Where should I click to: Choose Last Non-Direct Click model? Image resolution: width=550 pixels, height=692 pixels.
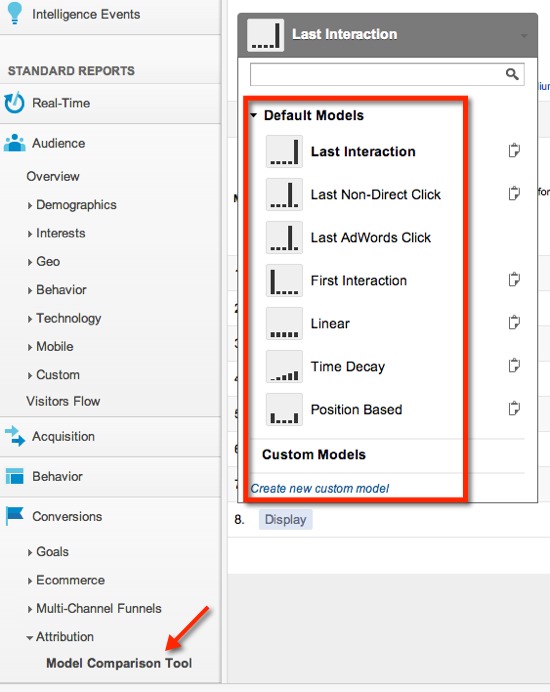coord(375,194)
